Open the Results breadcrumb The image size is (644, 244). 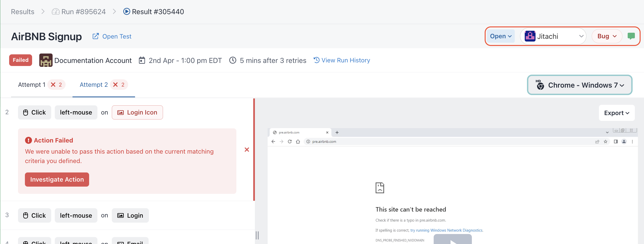pos(23,12)
